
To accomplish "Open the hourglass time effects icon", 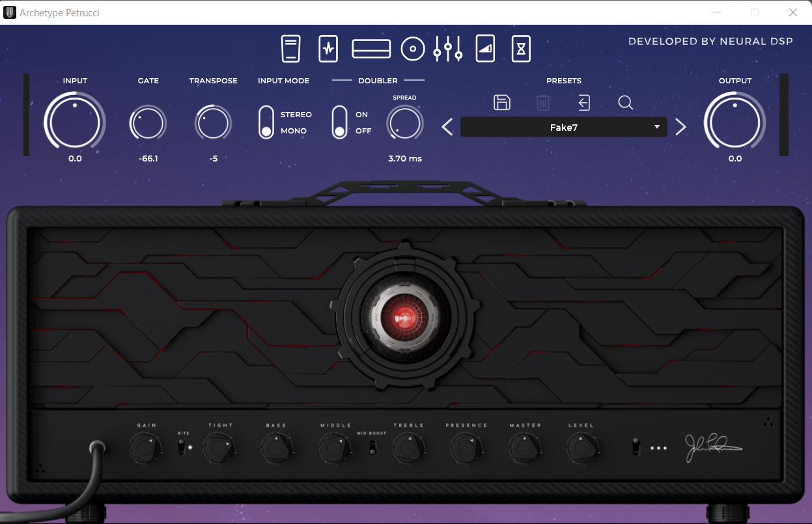I will [521, 49].
